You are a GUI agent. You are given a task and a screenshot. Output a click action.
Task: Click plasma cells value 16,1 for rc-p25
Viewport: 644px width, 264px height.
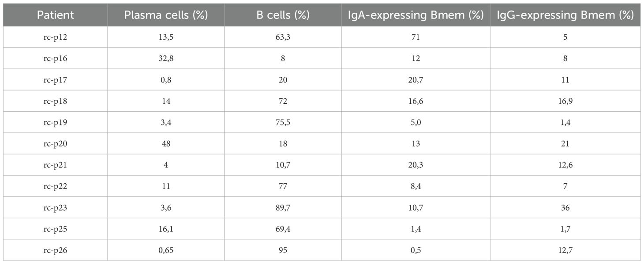166,229
